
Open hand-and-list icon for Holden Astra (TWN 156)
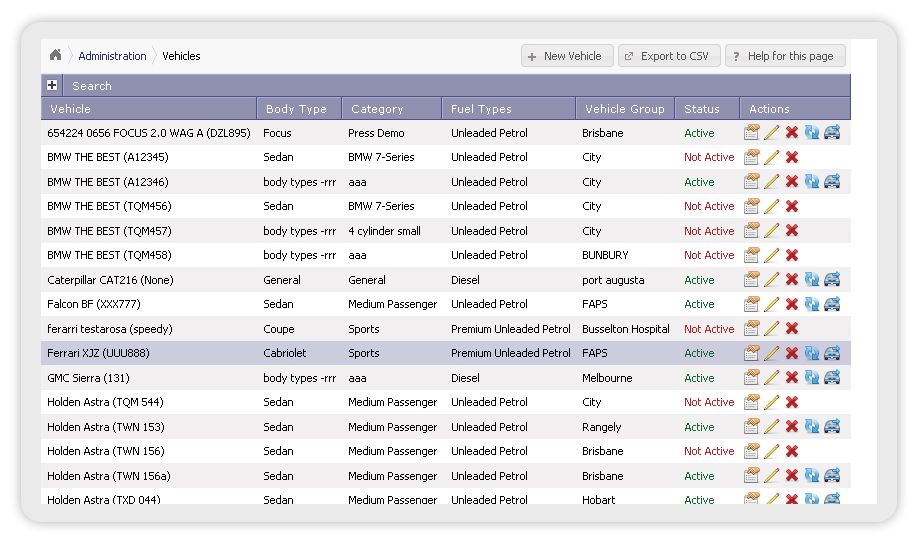[752, 451]
